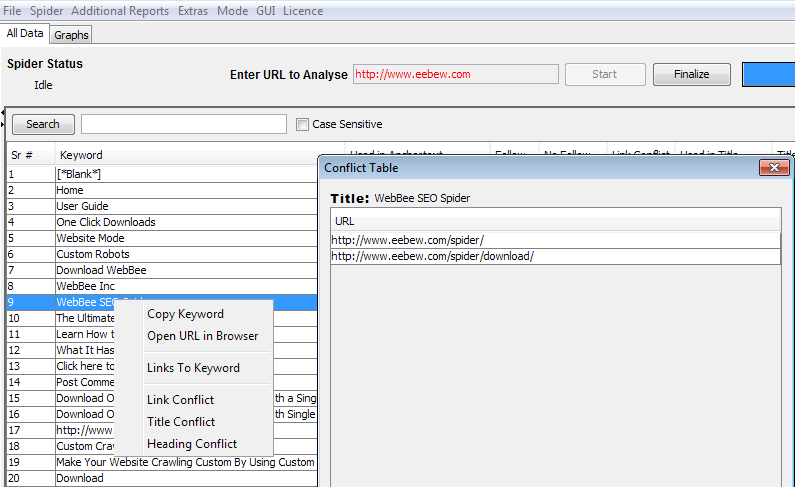Select the Home keyword row
This screenshot has width=795, height=487.
[162, 191]
